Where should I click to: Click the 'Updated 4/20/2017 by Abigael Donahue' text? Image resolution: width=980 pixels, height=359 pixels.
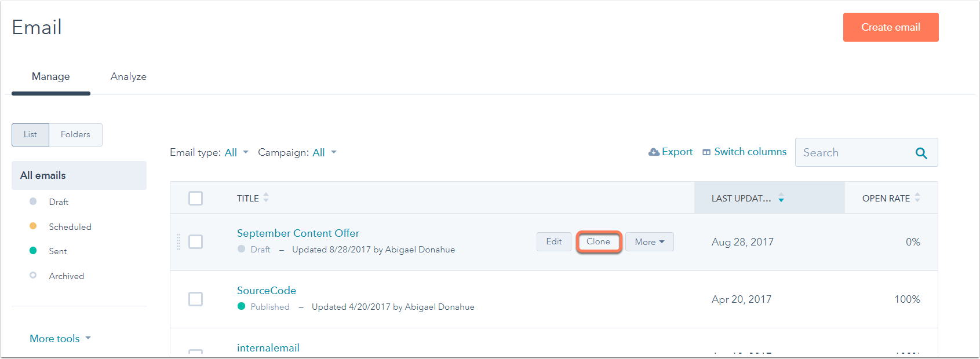pyautogui.click(x=393, y=307)
